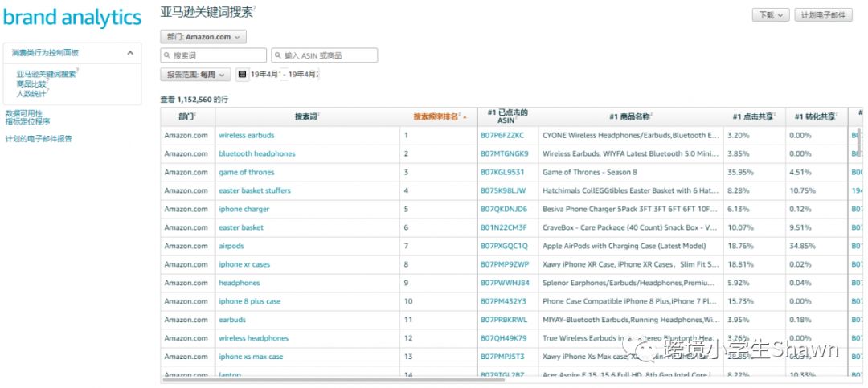This screenshot has height=388, width=868.
Task: Open the 数据可用性 link
Action: [x=24, y=113]
